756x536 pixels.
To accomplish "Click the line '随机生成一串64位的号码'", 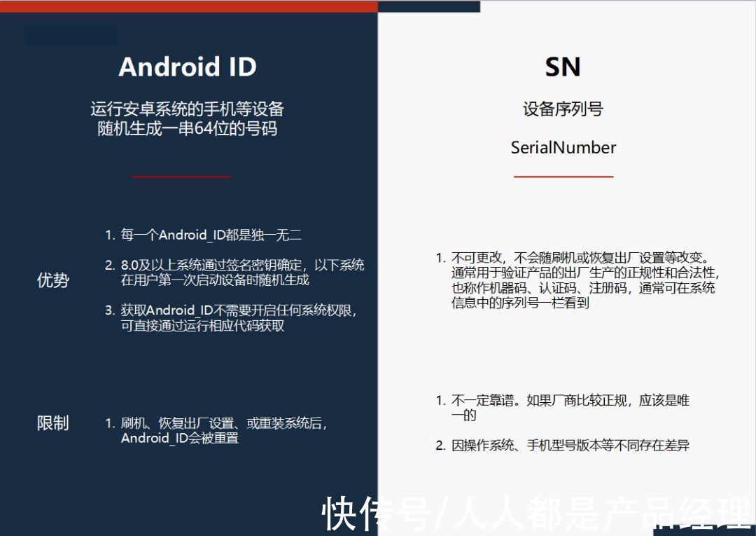I will coord(187,129).
